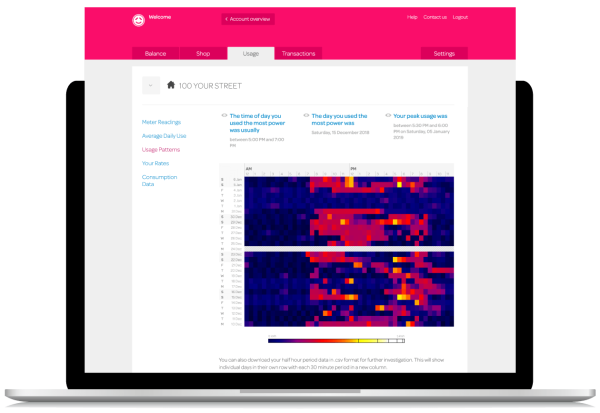Switch to the Shop tab
Screen dimensions: 600x413
click(203, 53)
